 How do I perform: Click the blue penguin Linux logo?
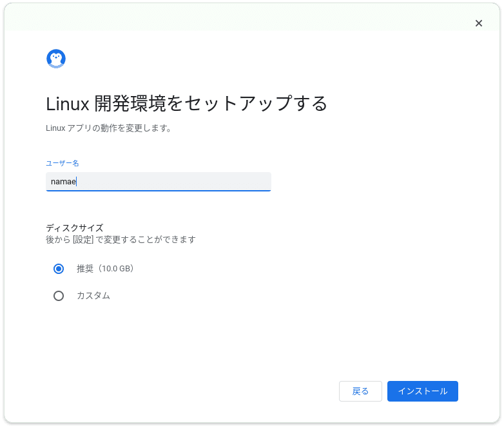(x=56, y=59)
